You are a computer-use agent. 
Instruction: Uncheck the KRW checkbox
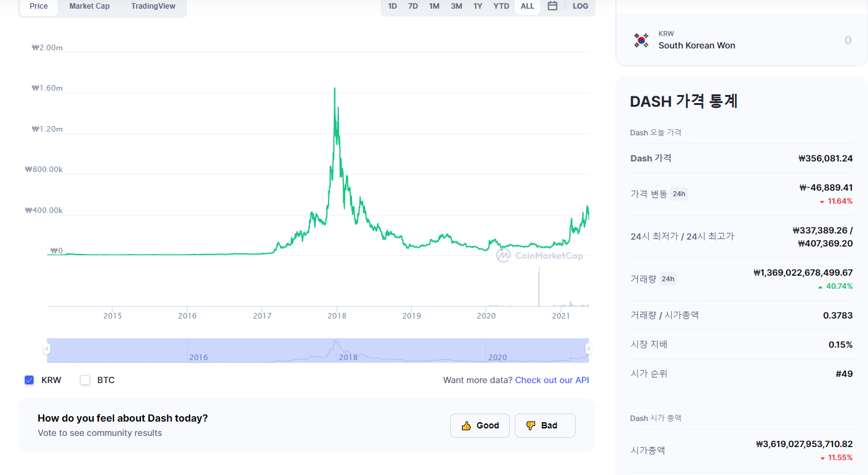(29, 380)
